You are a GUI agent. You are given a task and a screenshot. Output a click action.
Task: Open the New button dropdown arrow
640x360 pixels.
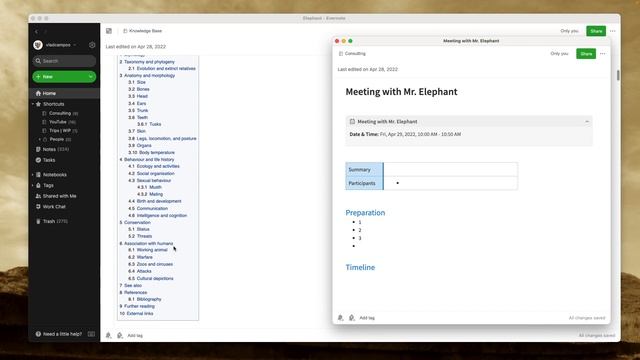pyautogui.click(x=91, y=77)
